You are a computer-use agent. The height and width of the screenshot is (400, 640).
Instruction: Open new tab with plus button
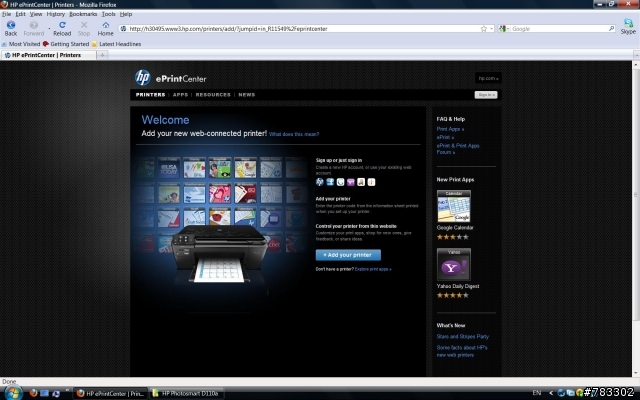tap(102, 55)
